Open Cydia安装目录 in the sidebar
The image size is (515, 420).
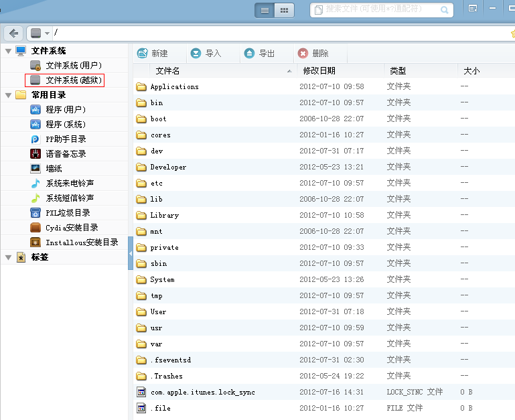72,228
